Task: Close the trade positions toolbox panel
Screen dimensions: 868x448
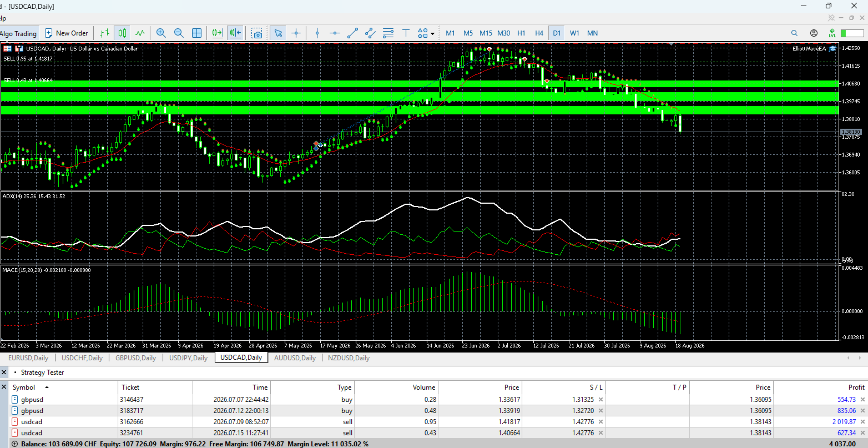Action: 4,387
